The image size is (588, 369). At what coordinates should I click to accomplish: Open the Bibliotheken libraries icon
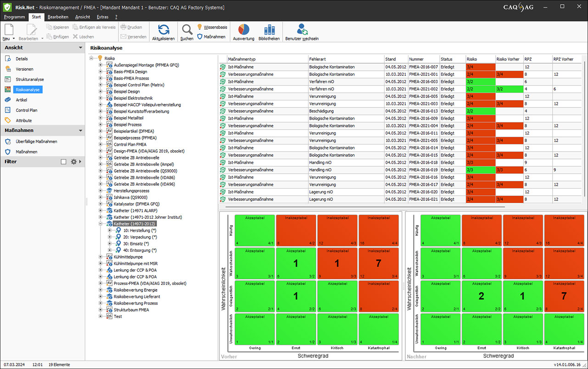269,30
